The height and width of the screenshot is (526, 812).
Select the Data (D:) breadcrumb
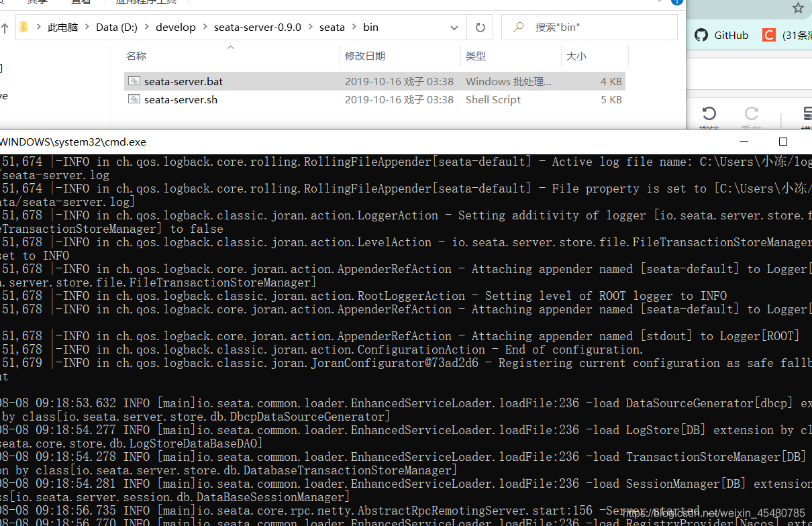point(117,28)
